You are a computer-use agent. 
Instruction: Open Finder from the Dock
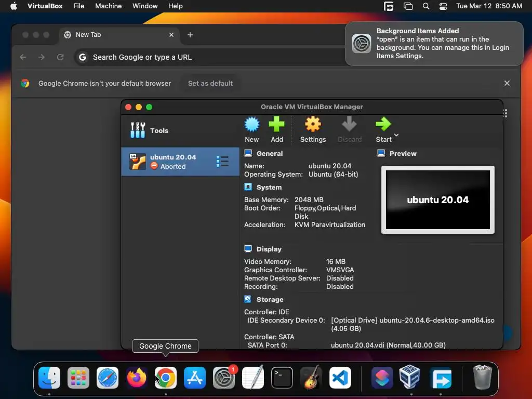click(x=49, y=378)
